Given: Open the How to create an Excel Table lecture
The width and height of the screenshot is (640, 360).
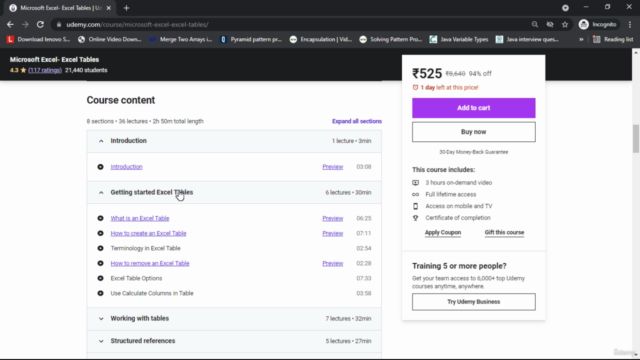Looking at the screenshot, I should [148, 233].
